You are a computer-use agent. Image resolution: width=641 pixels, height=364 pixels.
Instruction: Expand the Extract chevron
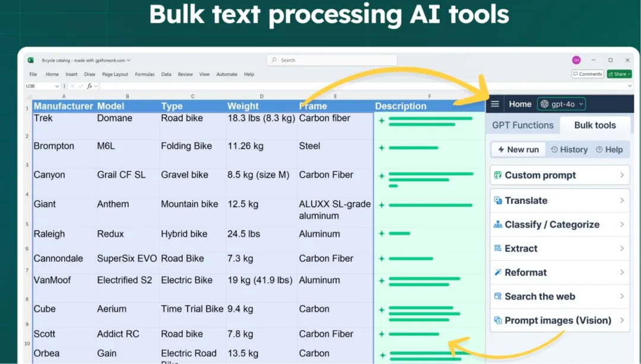click(622, 248)
